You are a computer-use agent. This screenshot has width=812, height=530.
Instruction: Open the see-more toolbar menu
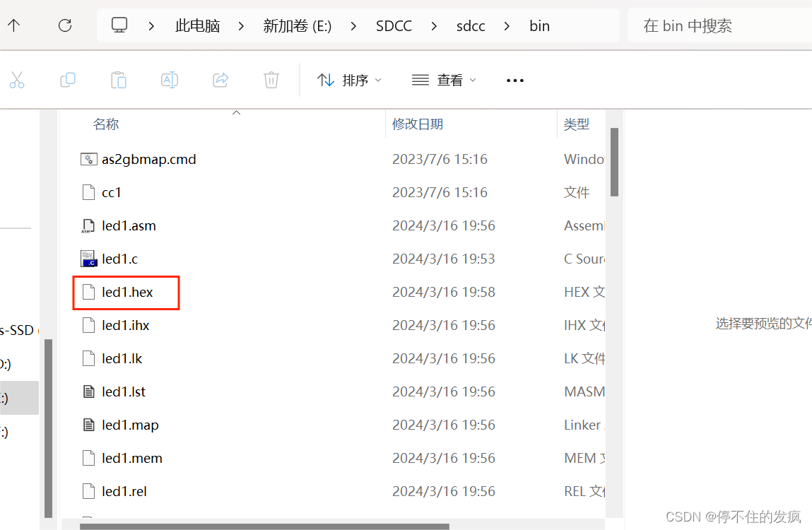coord(514,80)
